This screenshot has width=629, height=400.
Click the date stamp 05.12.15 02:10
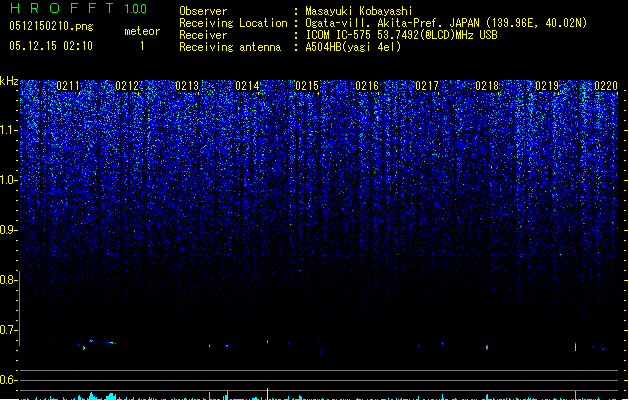pyautogui.click(x=51, y=46)
